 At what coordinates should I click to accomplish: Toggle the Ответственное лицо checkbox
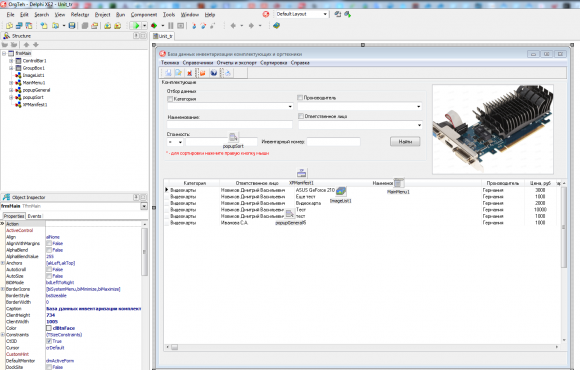point(301,116)
